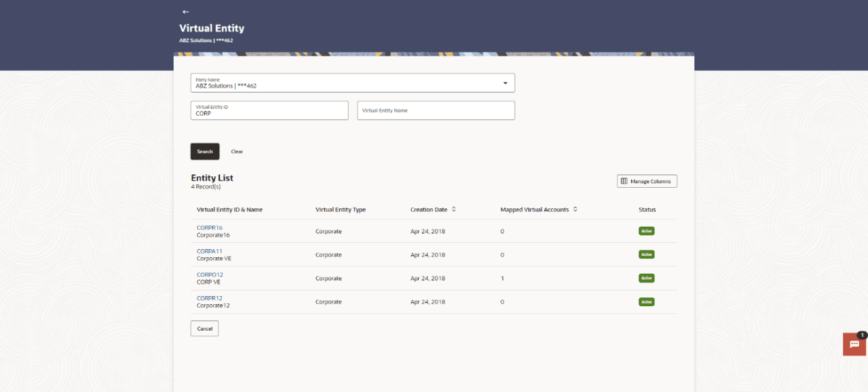Click Active status badge for CORPR16
This screenshot has height=392, width=868.
(647, 231)
